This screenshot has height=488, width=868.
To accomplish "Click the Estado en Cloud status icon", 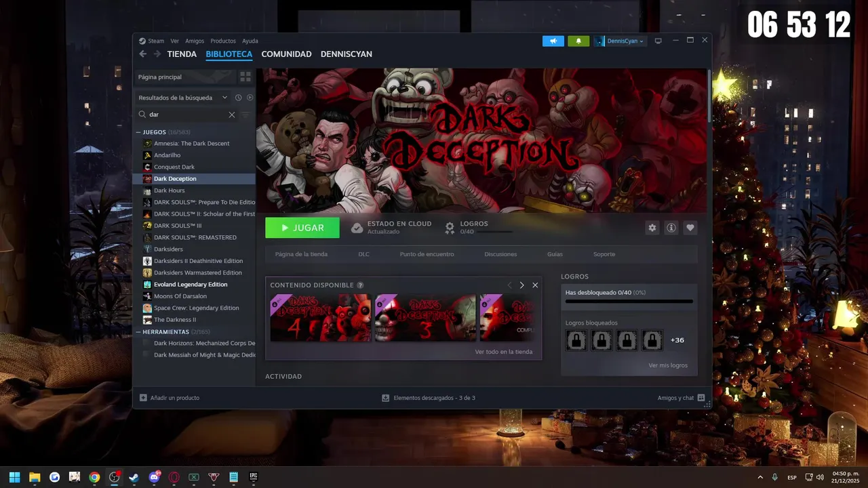I will 357,228.
